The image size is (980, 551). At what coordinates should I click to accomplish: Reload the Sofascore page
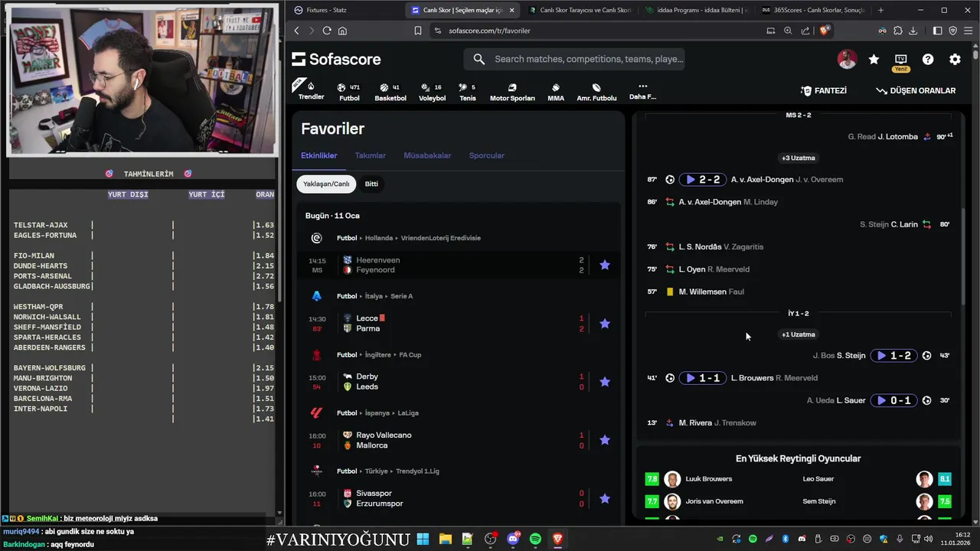point(327,31)
